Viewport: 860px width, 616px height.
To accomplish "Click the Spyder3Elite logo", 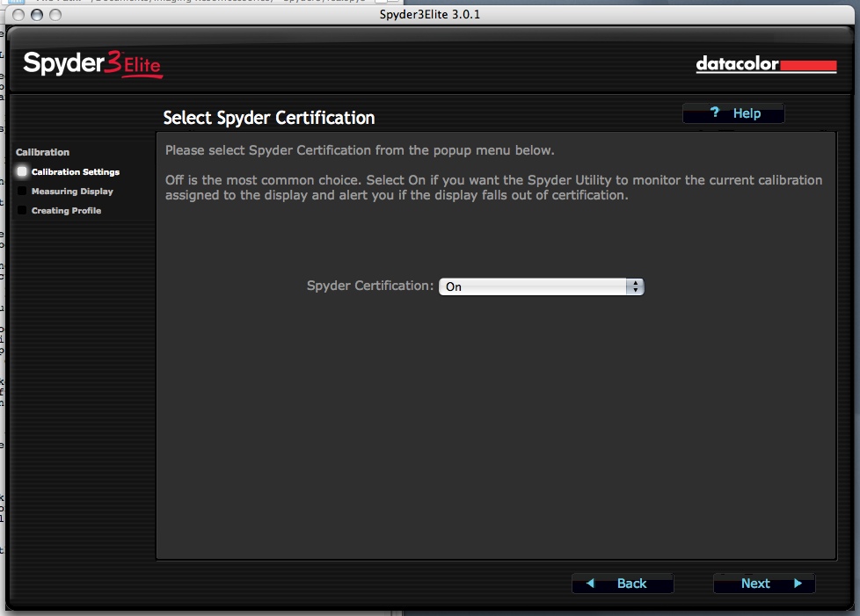I will (x=92, y=65).
